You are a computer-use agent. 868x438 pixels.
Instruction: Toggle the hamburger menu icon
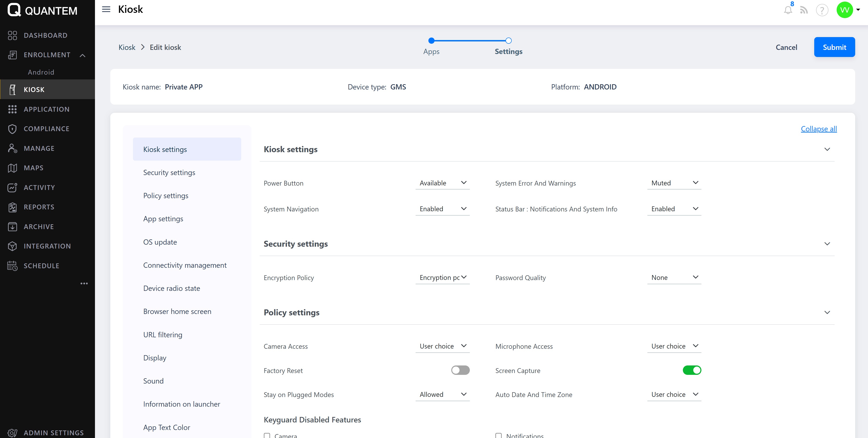(x=106, y=9)
